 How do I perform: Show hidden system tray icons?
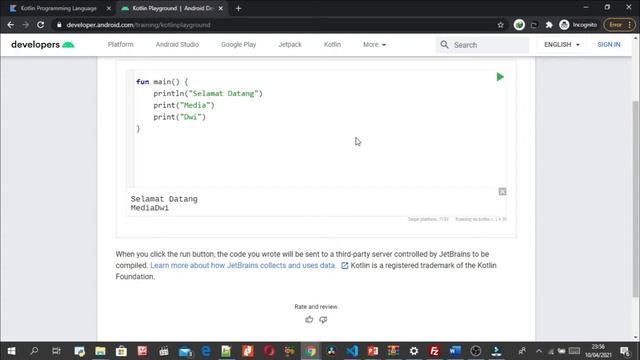point(539,351)
